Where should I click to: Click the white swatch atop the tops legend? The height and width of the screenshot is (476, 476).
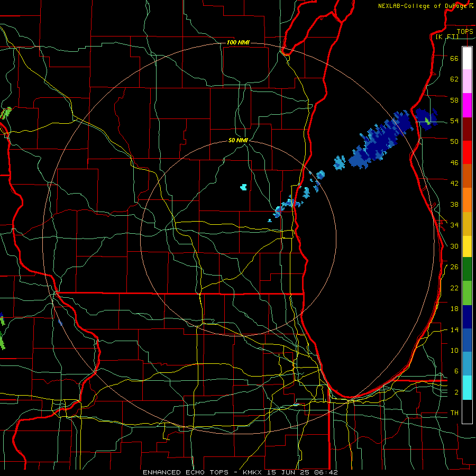tap(467, 58)
